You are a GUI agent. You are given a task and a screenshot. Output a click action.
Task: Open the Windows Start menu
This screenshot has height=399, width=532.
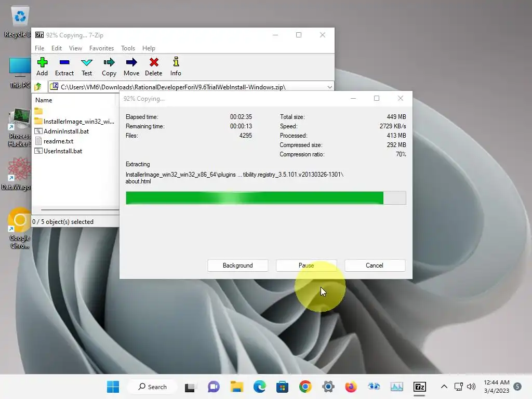(x=113, y=387)
